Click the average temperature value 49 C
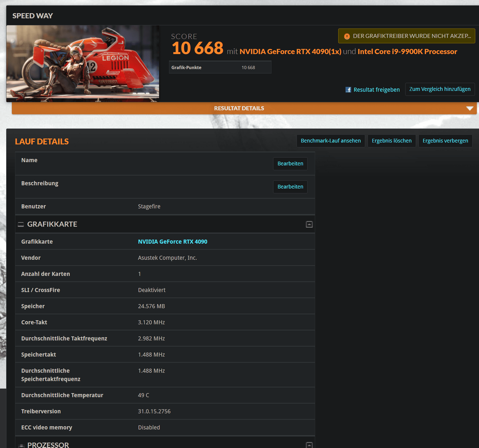This screenshot has height=448, width=479. click(143, 395)
